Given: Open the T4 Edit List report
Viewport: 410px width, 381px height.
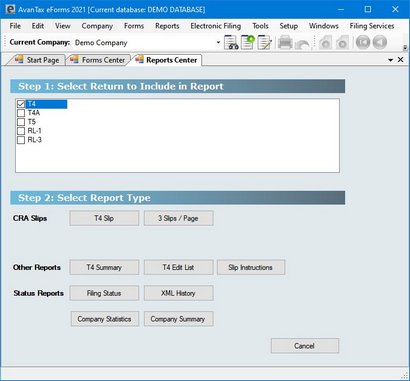Looking at the screenshot, I should tap(178, 267).
